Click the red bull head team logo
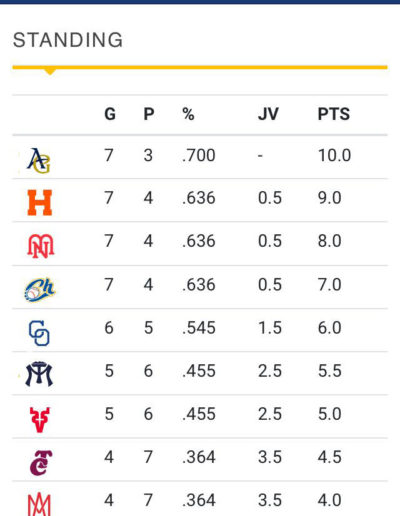The height and width of the screenshot is (516, 400). click(x=40, y=420)
